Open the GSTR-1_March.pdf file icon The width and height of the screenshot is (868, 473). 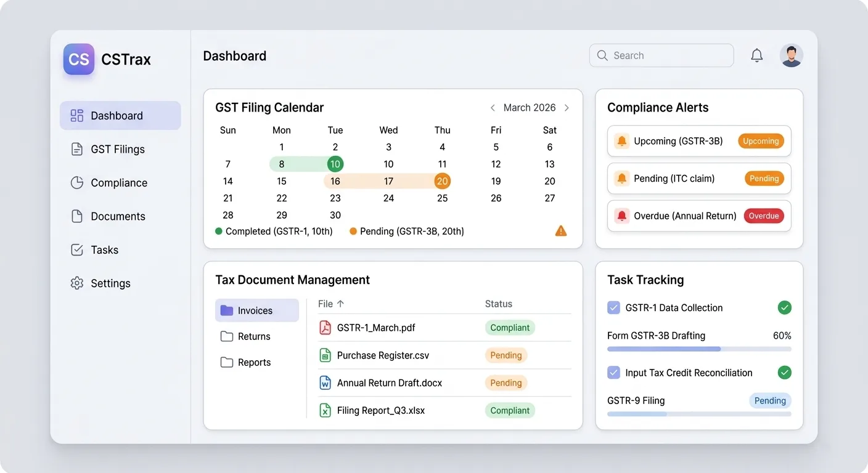pyautogui.click(x=325, y=328)
